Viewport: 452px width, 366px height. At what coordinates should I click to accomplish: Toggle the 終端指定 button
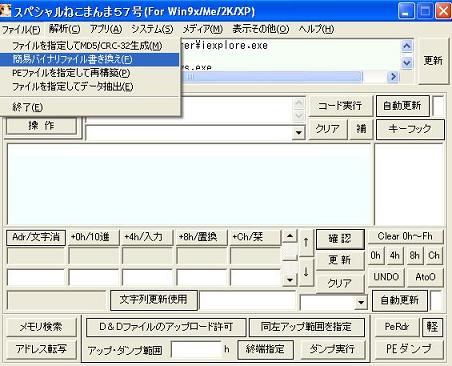point(265,349)
